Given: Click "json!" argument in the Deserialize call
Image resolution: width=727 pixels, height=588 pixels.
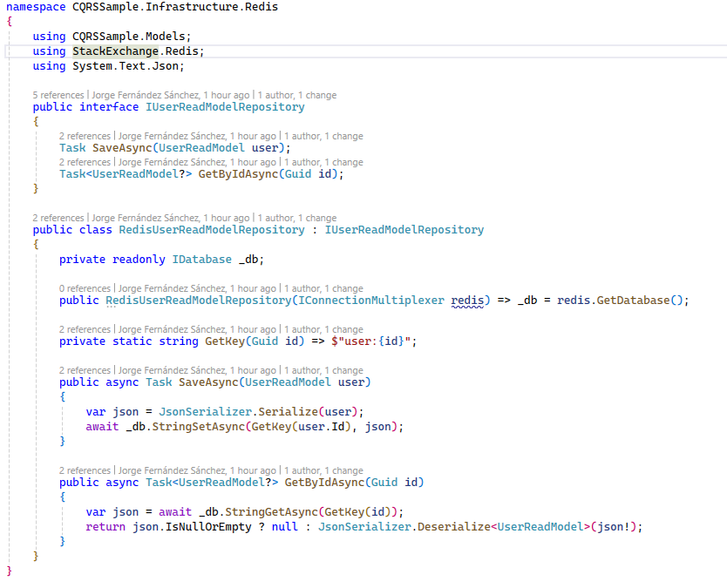Looking at the screenshot, I should [613, 527].
